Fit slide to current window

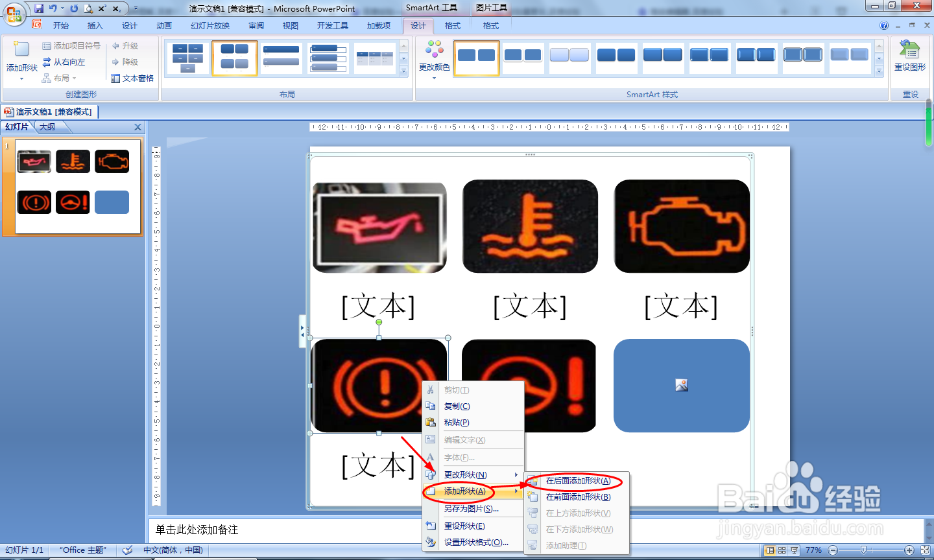pyautogui.click(x=925, y=550)
